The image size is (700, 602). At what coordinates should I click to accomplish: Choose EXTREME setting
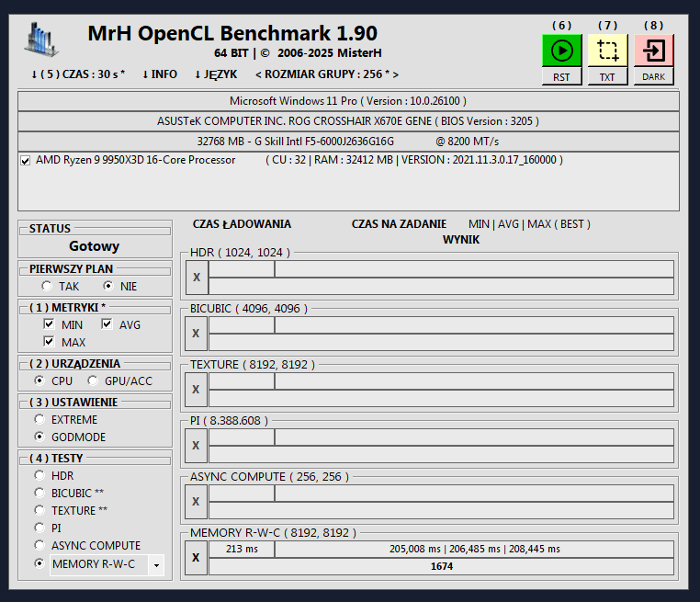(x=40, y=419)
